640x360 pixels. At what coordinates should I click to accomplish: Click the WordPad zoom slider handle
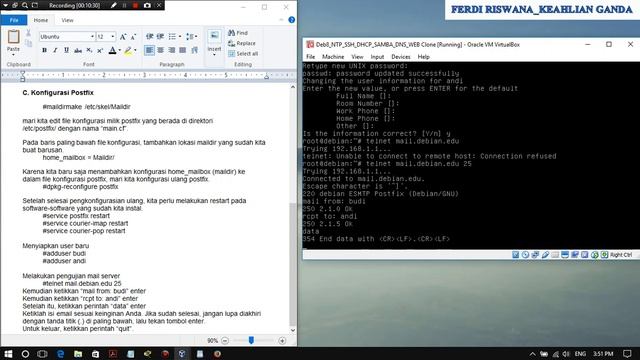tap(251, 340)
